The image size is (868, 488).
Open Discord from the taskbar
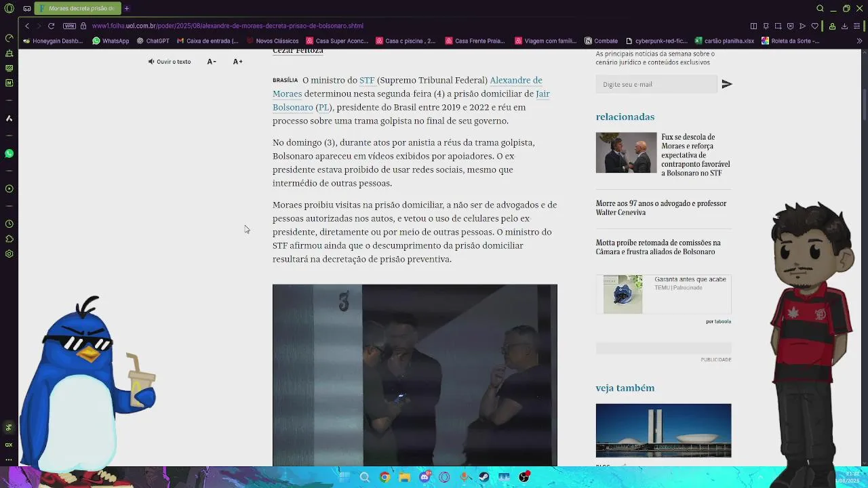(425, 477)
